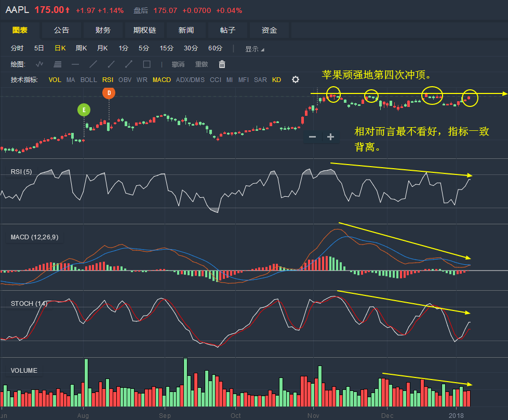Open the 资金 capital flow tab

(269, 30)
